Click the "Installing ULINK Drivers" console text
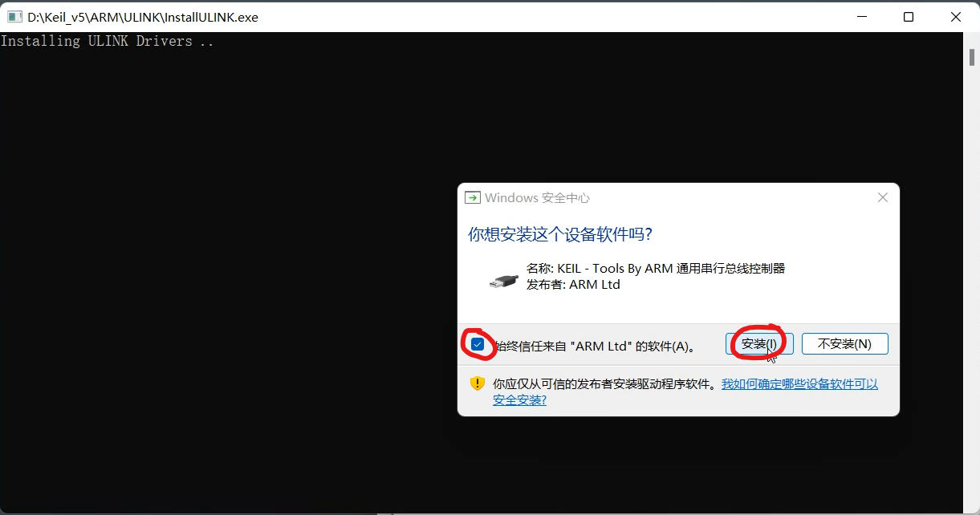The height and width of the screenshot is (515, 980). 107,41
